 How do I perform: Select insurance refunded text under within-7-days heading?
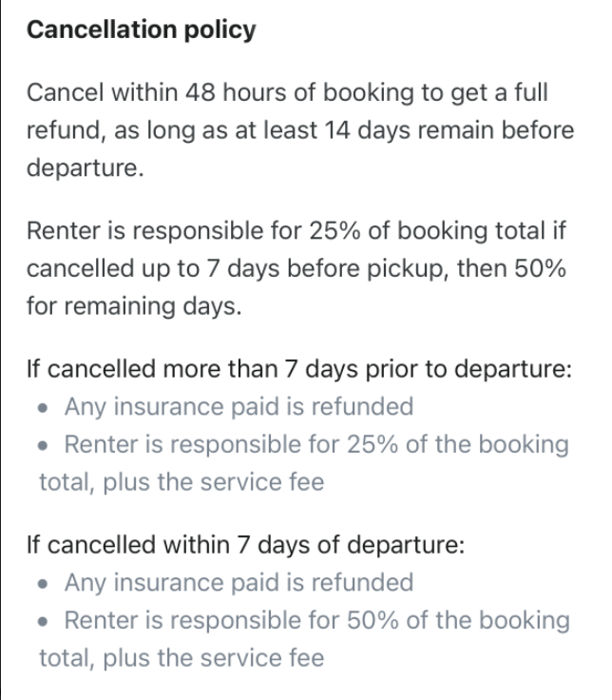pyautogui.click(x=239, y=582)
